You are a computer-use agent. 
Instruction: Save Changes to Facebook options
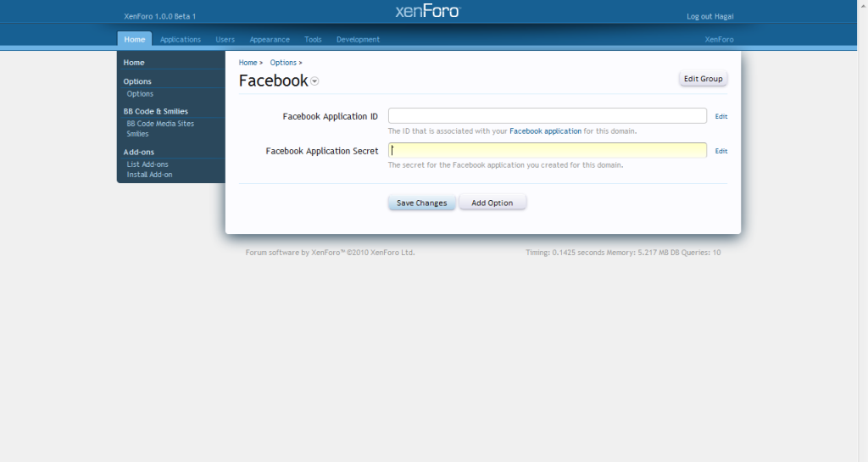coord(422,203)
